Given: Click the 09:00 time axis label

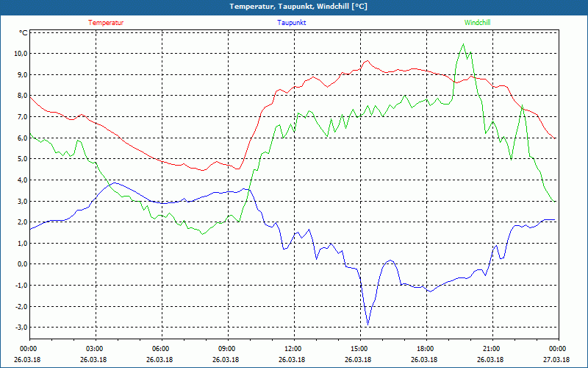Looking at the screenshot, I should 228,349.
